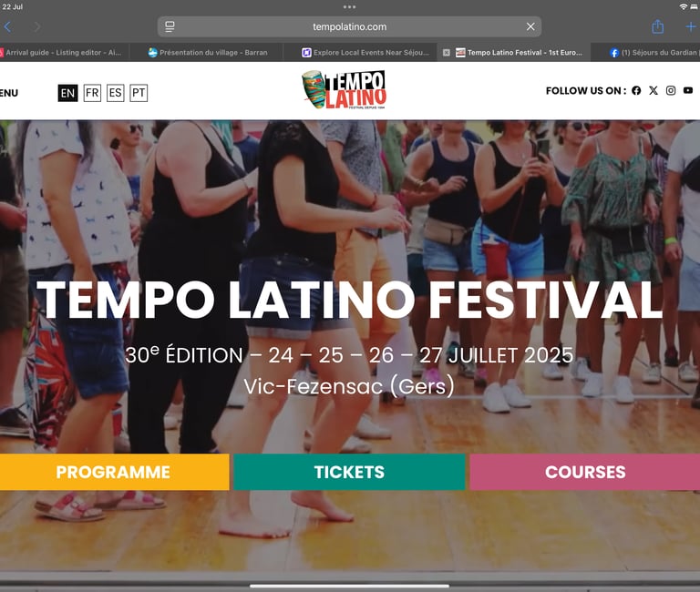Stop loading with the X in address bar
This screenshot has width=700, height=592.
pyautogui.click(x=530, y=26)
